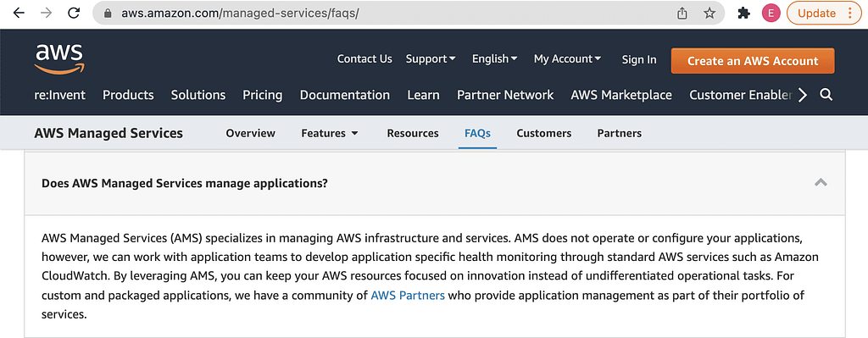Open the extensions puzzle icon
This screenshot has height=338, width=868.
(744, 14)
